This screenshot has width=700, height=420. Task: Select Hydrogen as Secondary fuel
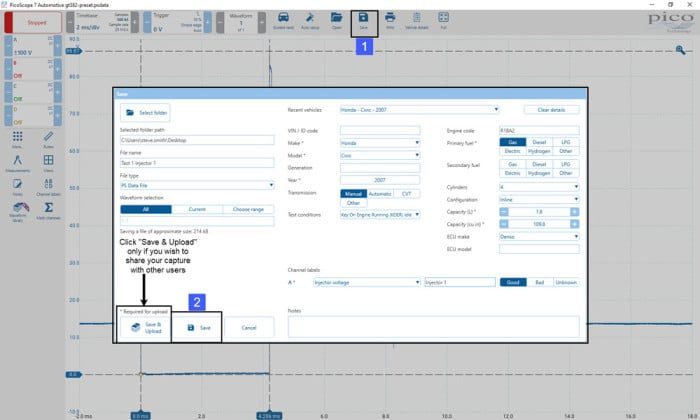[x=539, y=173]
